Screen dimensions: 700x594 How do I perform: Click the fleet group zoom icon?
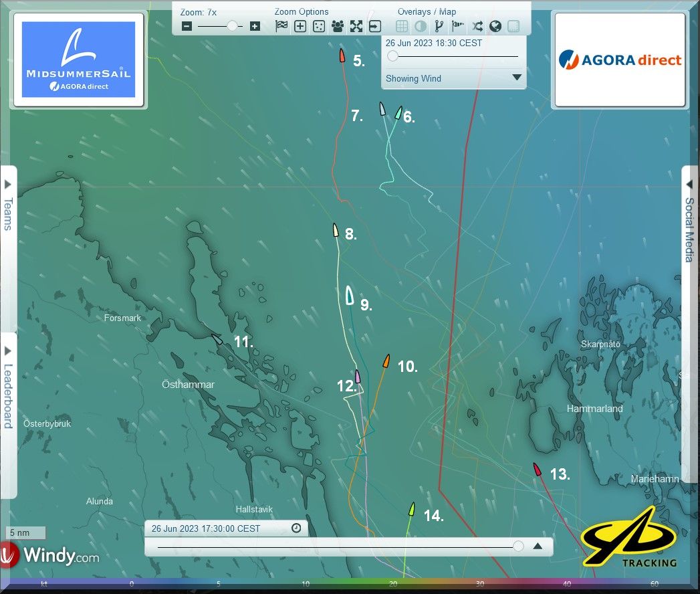(x=338, y=27)
